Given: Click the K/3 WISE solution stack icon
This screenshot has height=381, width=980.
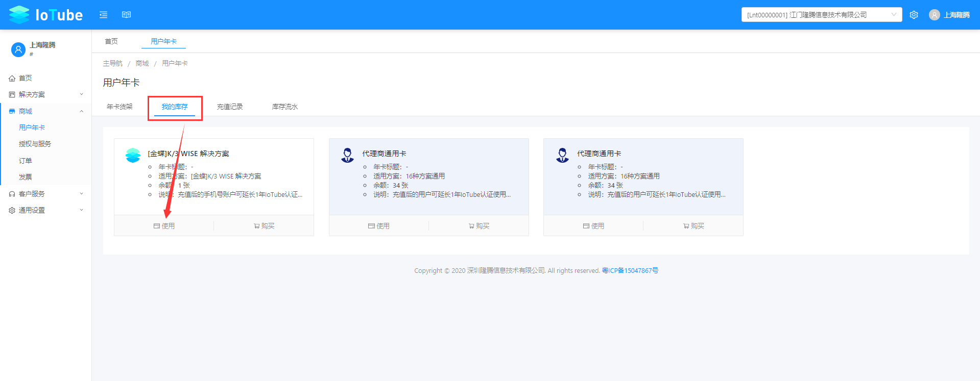Looking at the screenshot, I should [x=133, y=155].
